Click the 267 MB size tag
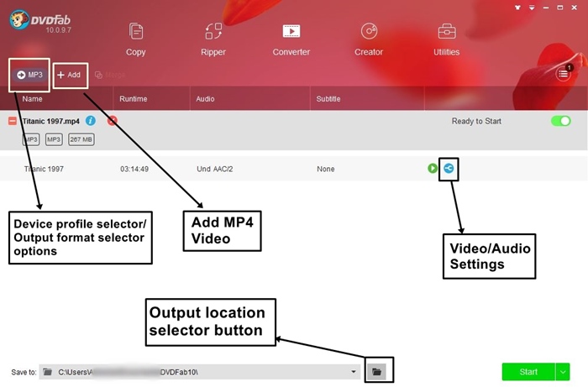The height and width of the screenshot is (387, 588). (x=81, y=139)
